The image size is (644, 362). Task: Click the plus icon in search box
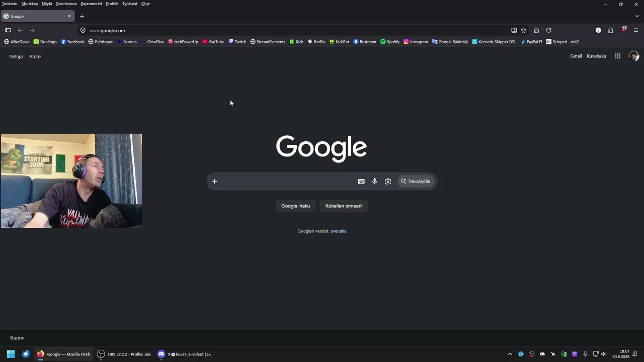coord(215,182)
